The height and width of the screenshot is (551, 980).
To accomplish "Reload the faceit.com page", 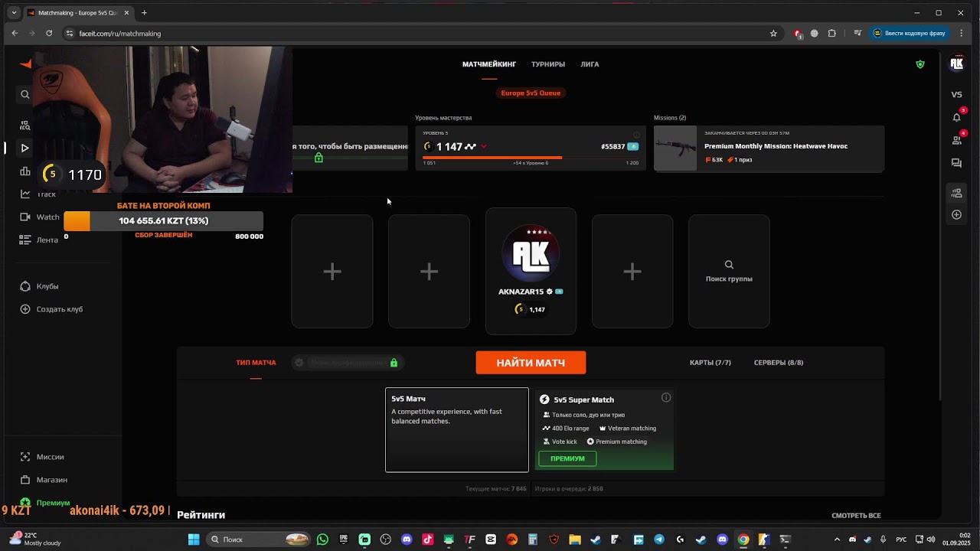I will [x=49, y=34].
